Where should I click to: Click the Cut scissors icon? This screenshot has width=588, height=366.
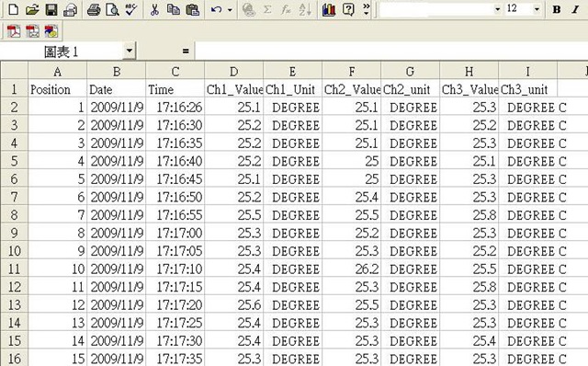coord(154,9)
